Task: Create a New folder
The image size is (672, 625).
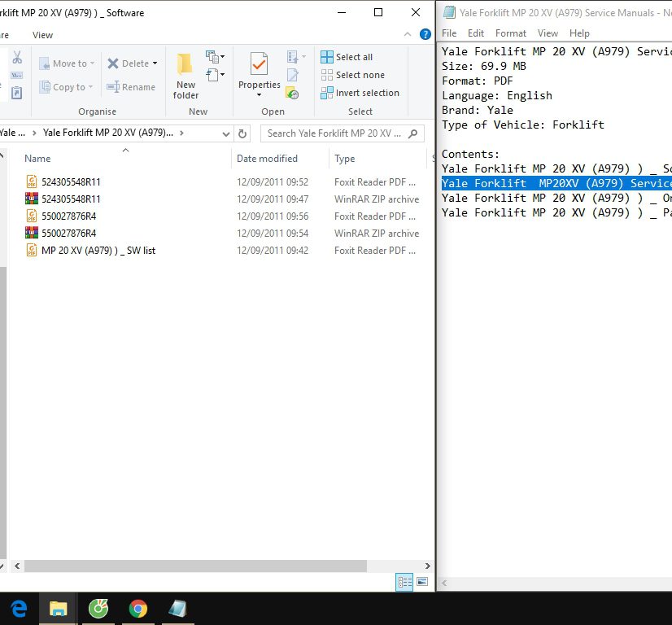Action: click(x=185, y=76)
